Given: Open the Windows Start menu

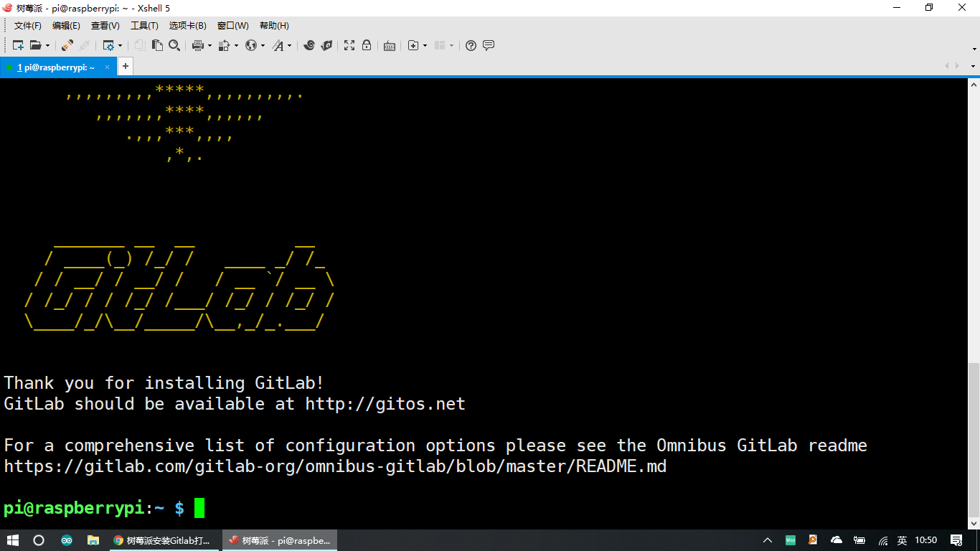Looking at the screenshot, I should 12,540.
